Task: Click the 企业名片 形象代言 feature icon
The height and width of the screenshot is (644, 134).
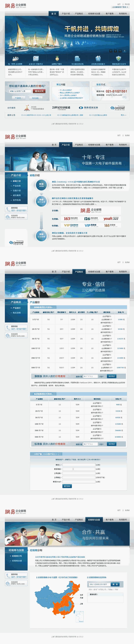Action: coord(36,59)
